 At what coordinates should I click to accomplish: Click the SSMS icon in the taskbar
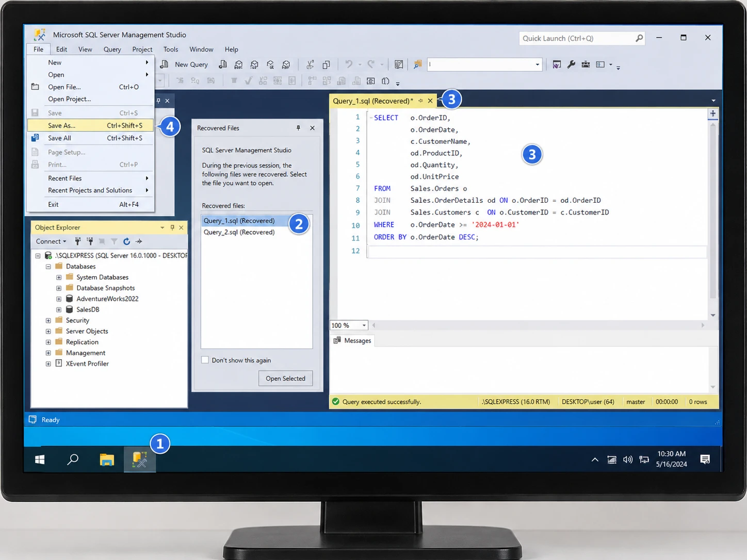140,459
